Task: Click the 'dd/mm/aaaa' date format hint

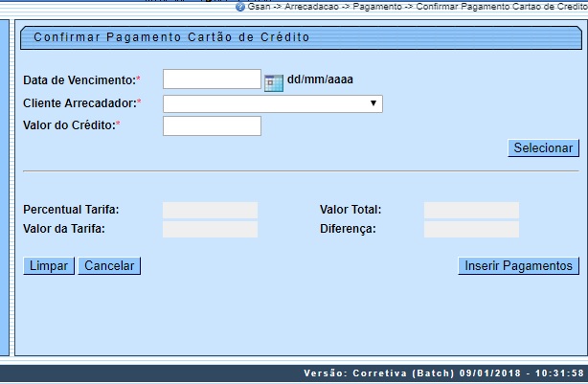Action: (x=320, y=79)
